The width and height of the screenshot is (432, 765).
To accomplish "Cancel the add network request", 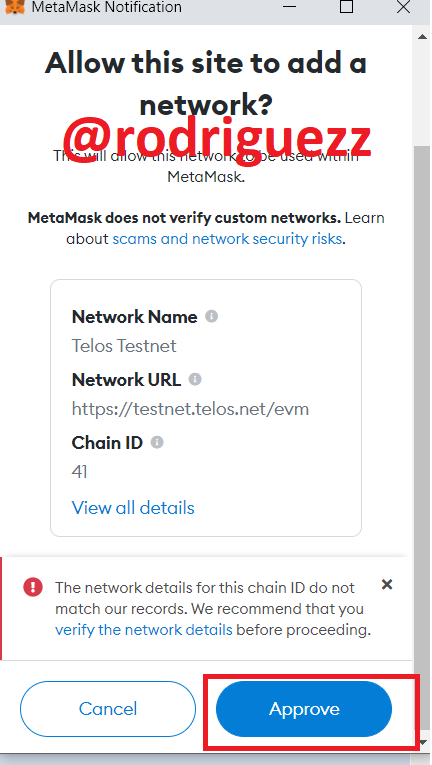I will (108, 709).
